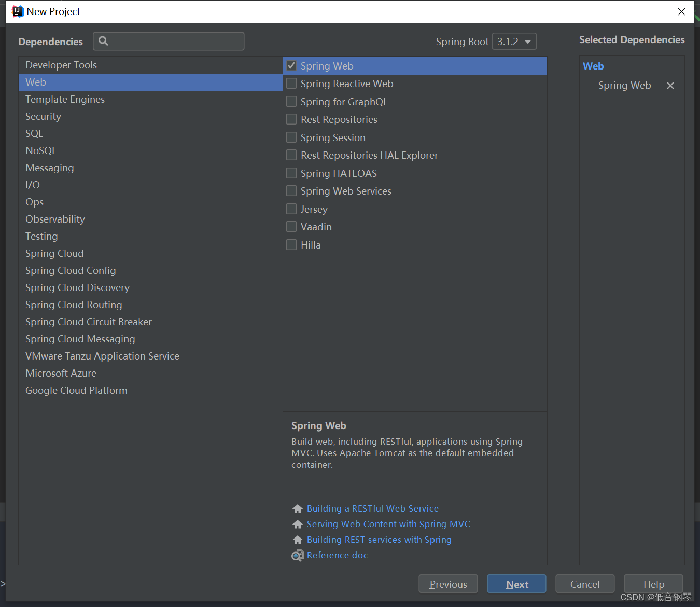Focus the dependencies search field
The width and height of the screenshot is (700, 607).
[x=169, y=41]
